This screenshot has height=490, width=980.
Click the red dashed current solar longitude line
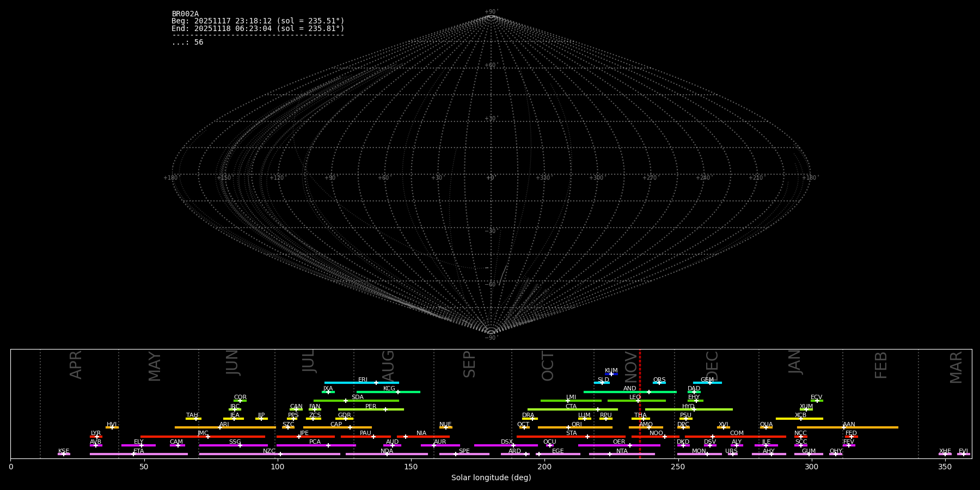point(640,403)
